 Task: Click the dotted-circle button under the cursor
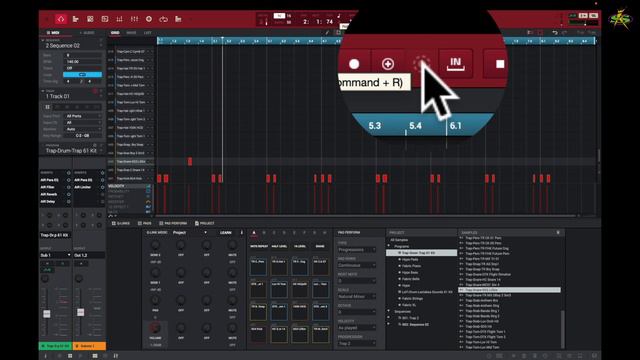(x=421, y=63)
